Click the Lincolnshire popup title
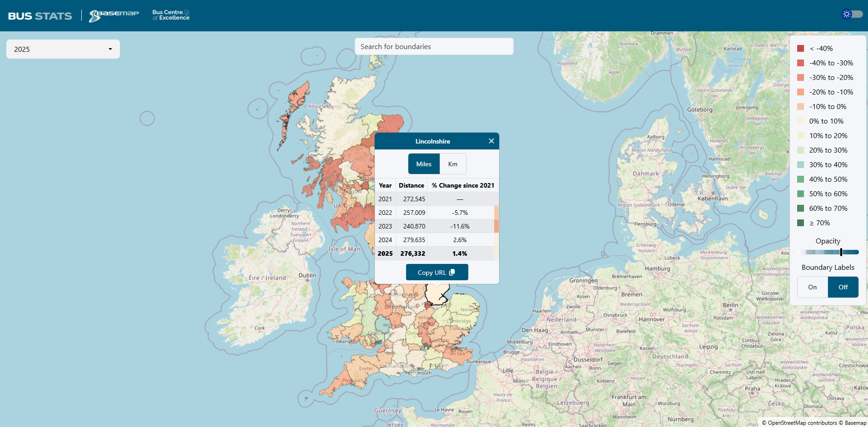This screenshot has height=427, width=868. tap(432, 141)
